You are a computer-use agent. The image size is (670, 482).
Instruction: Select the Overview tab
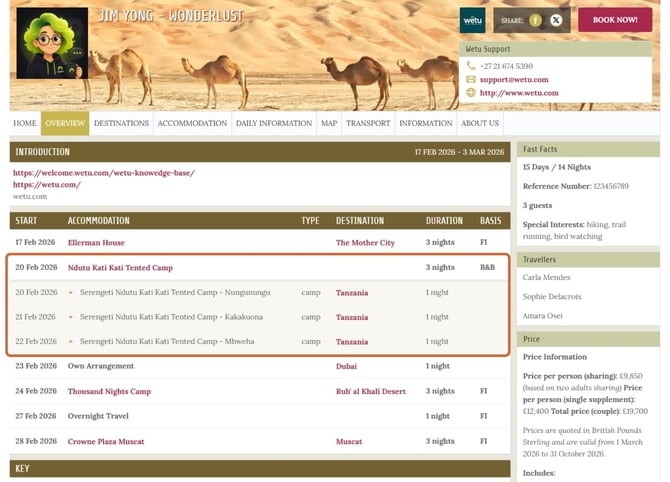point(65,123)
